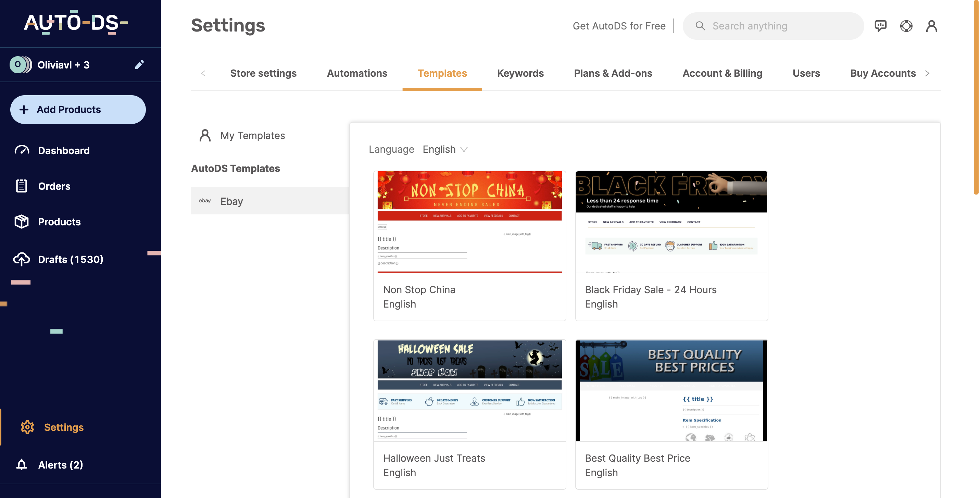The height and width of the screenshot is (498, 980).
Task: Open the help lifebuoy icon
Action: coord(906,26)
